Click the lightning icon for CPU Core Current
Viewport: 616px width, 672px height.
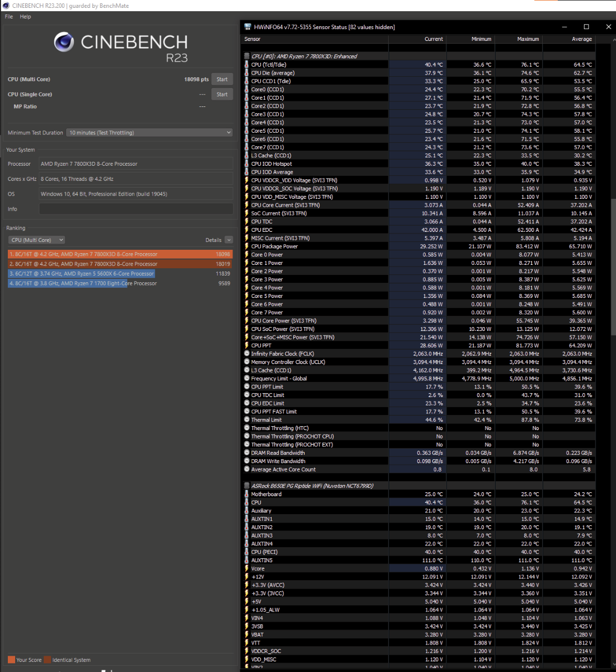[x=246, y=205]
